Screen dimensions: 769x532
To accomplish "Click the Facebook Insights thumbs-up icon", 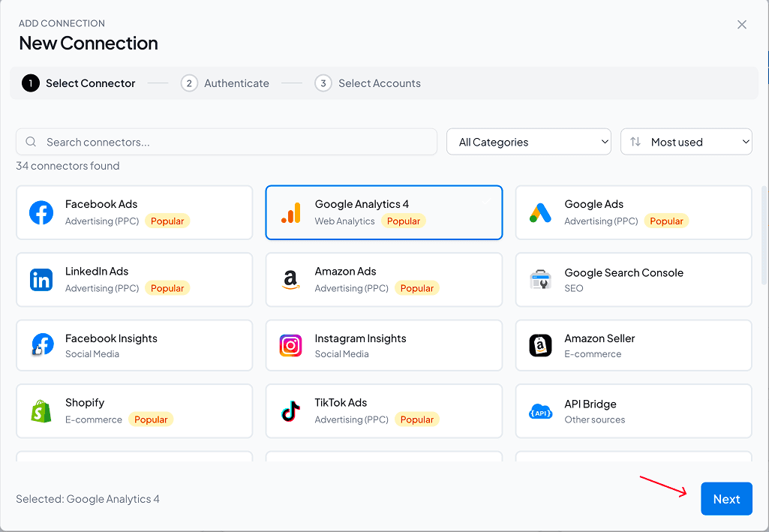I will coord(42,344).
